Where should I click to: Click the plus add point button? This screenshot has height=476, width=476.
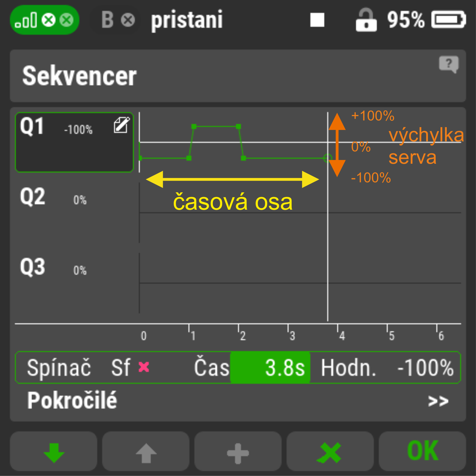[238, 453]
